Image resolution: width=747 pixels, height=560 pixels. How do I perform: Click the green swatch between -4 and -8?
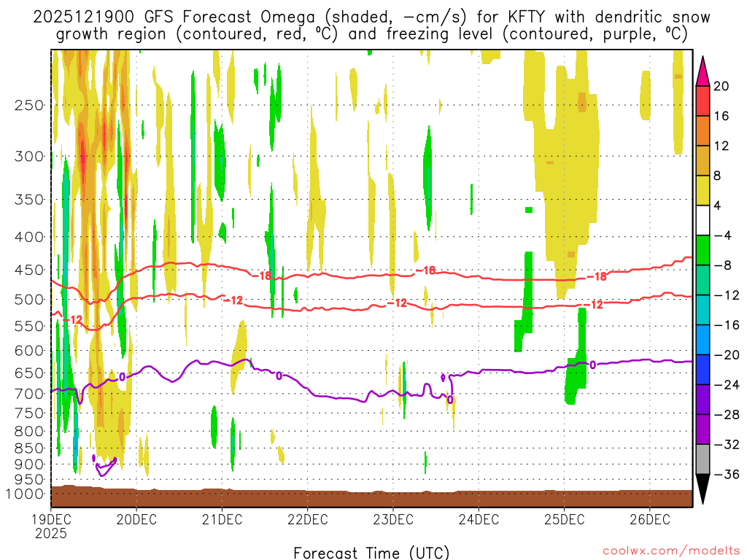tap(703, 251)
